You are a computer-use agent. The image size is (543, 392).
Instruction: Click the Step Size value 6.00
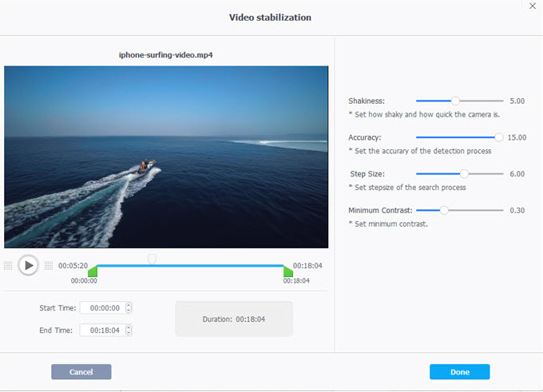tap(517, 174)
